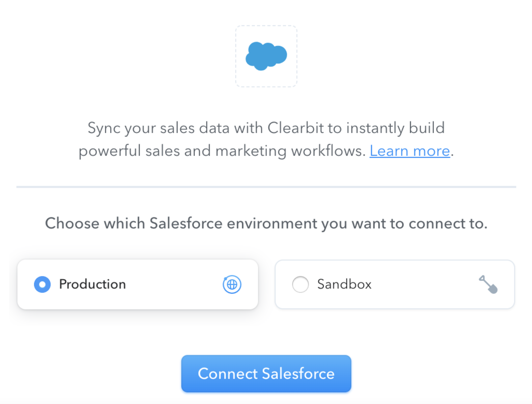
Task: Click the empty middle area of the Sandbox card
Action: click(x=425, y=284)
